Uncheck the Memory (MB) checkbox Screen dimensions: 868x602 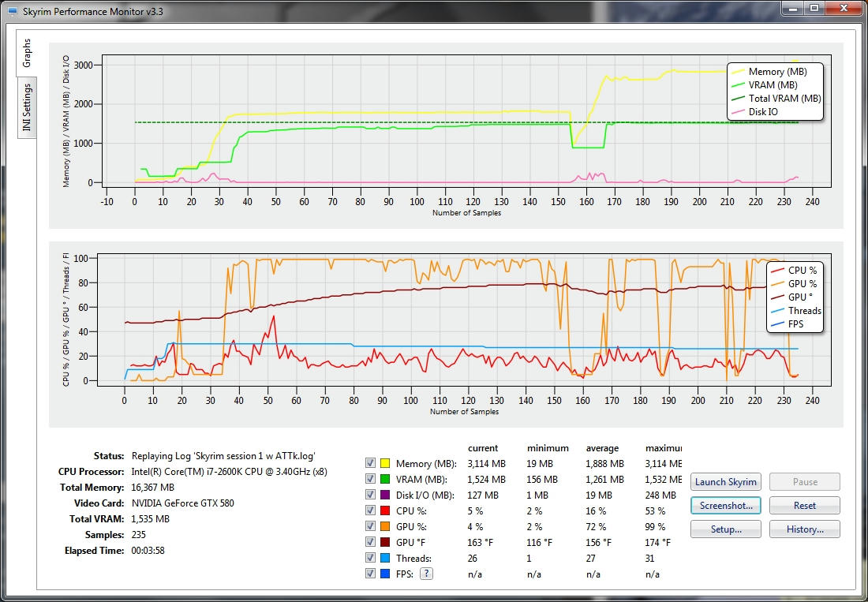(370, 464)
